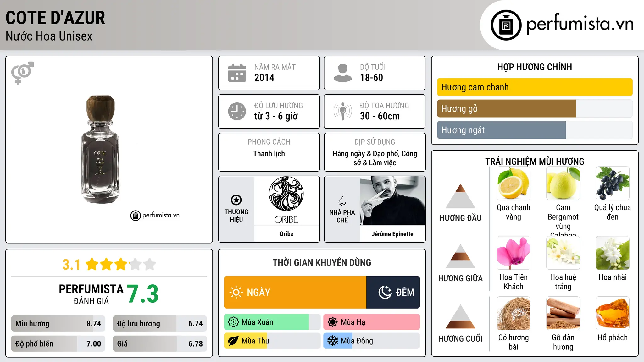
Task: Click the perfumista.vn perfume bottle logo icon
Action: 506,25
